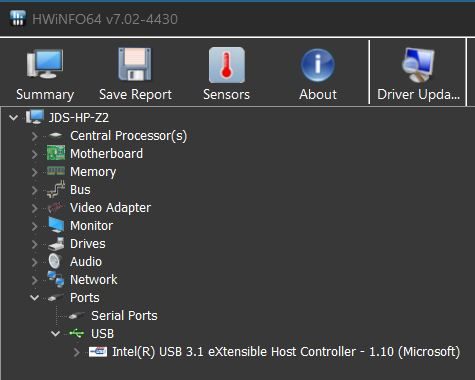
Task: Click the Network computers icon
Action: tap(55, 279)
